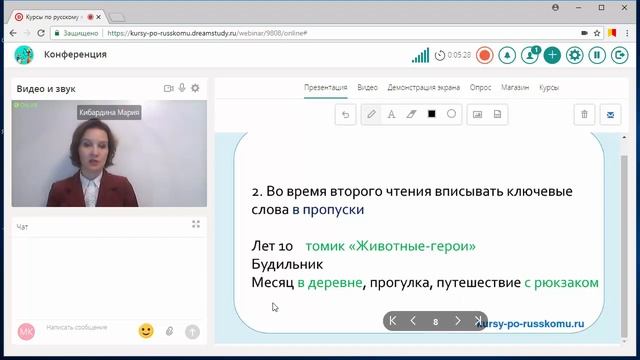Attach a file with paperclip icon

pos(169,331)
